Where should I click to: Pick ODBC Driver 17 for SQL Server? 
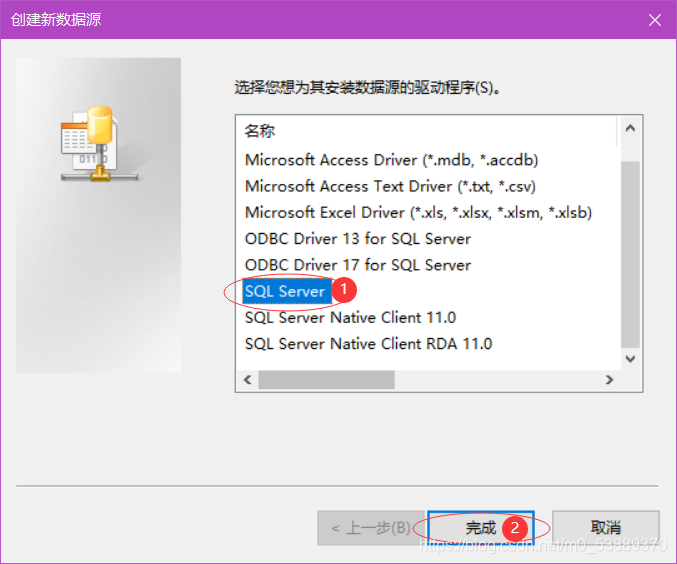(357, 265)
